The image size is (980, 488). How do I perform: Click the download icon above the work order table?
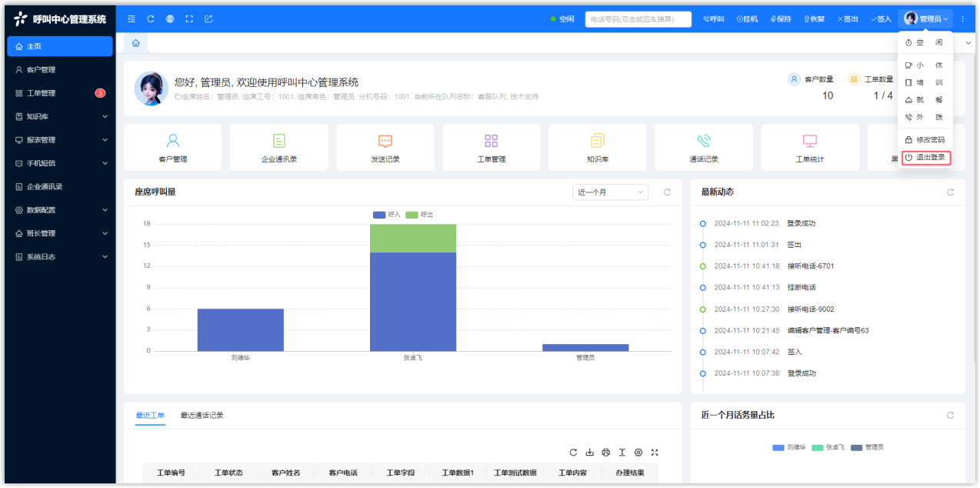[590, 453]
